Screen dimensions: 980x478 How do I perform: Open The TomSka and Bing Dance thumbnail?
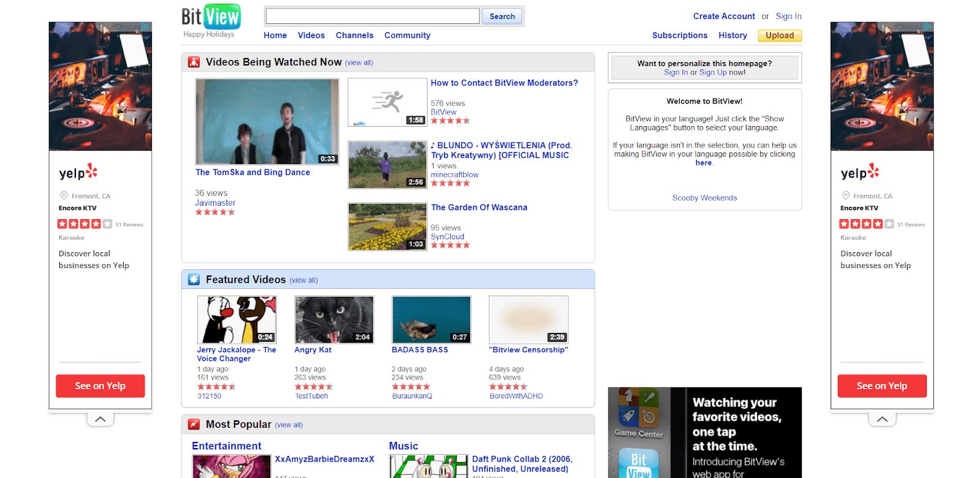267,121
